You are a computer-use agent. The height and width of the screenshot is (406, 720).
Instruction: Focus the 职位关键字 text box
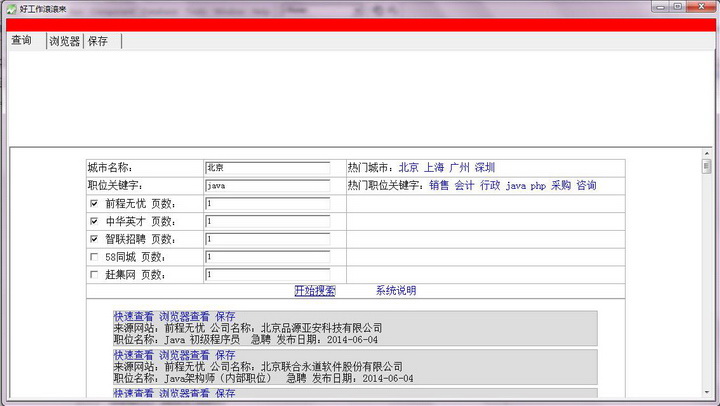tap(267, 186)
